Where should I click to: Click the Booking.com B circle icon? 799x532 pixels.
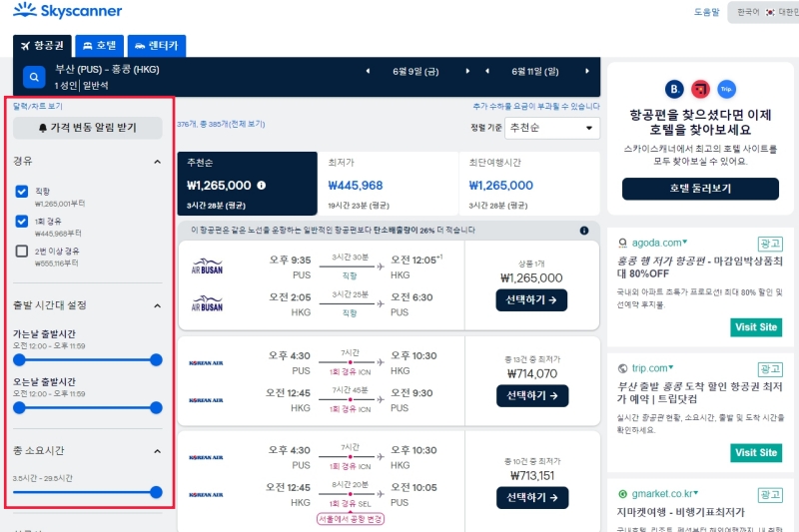click(674, 89)
